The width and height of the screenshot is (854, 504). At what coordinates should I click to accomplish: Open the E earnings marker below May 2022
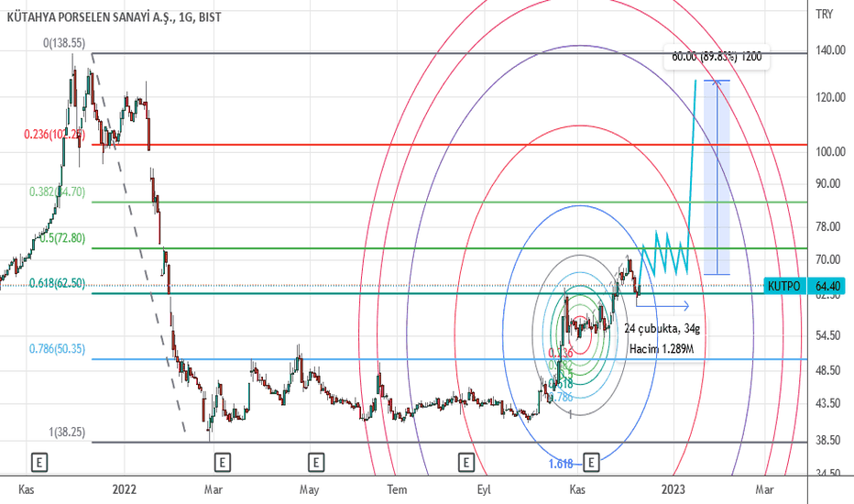coord(316,463)
